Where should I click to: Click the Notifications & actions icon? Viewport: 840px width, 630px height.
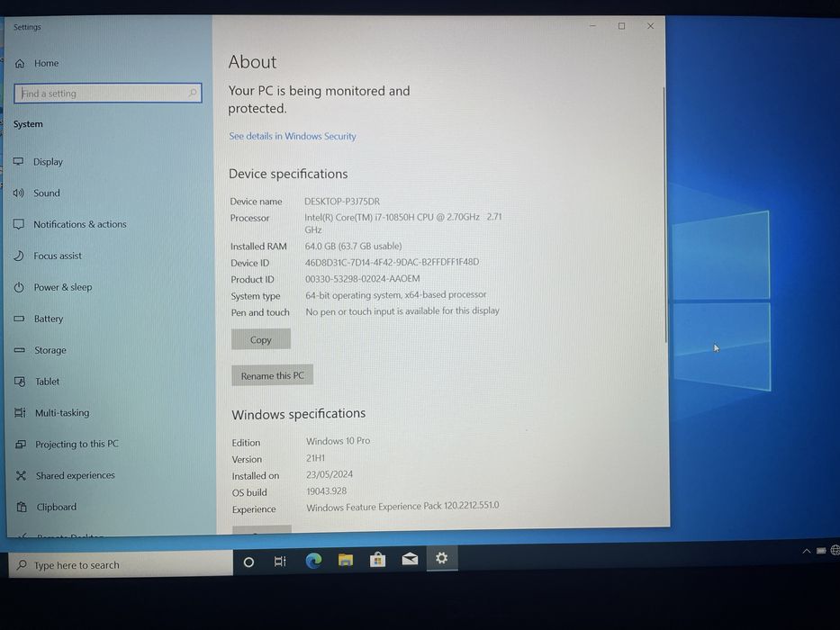(19, 224)
